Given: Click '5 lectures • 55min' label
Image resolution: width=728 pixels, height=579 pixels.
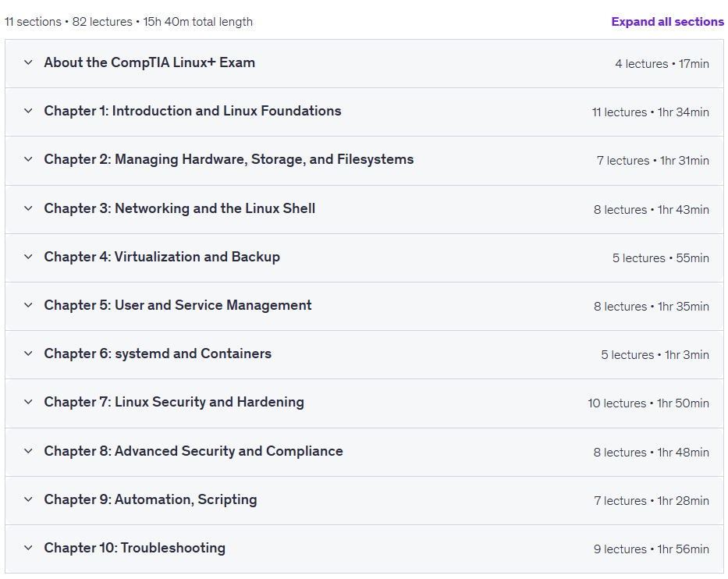Looking at the screenshot, I should 661,258.
